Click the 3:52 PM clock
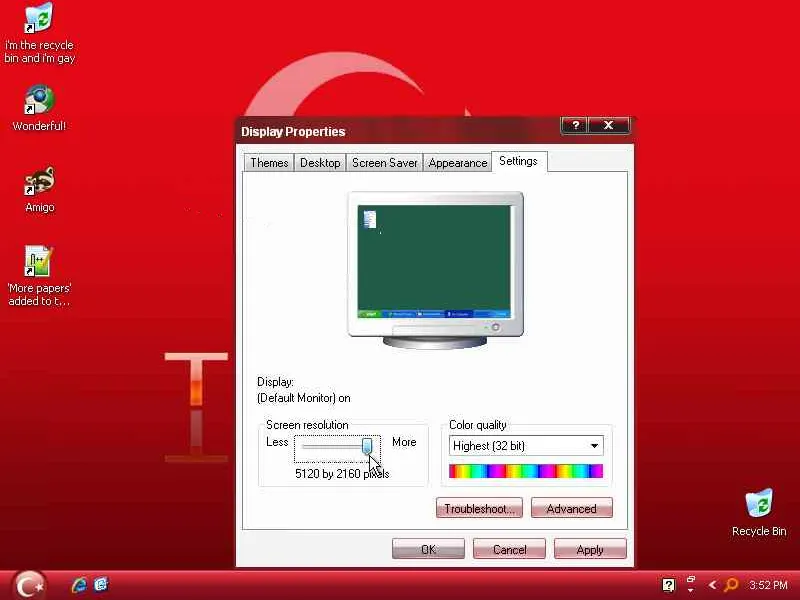Viewport: 800px width, 600px height. 768,585
